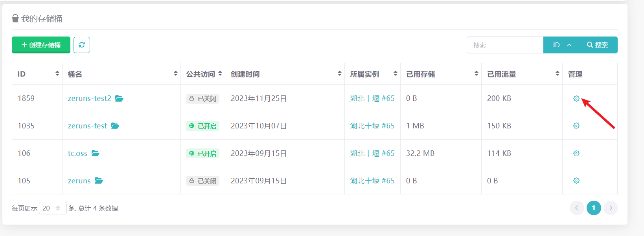644x236 pixels.
Task: Sort table by 已用流量 column arrows
Action: [558, 73]
